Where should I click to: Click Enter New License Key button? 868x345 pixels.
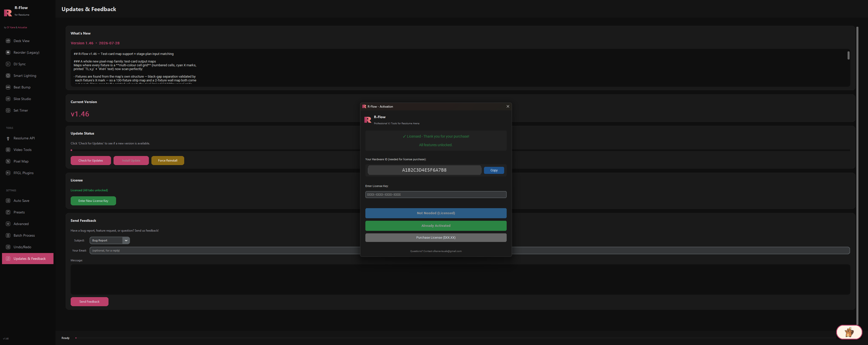93,201
